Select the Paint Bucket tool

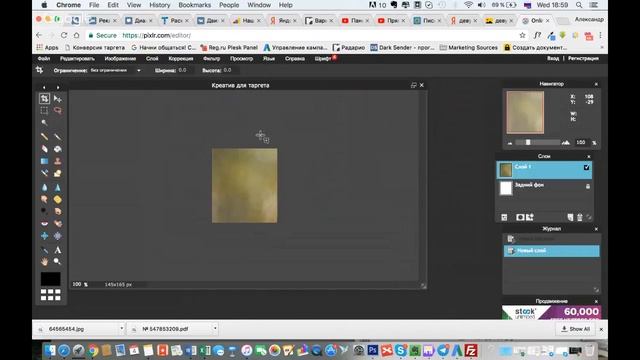point(58,149)
